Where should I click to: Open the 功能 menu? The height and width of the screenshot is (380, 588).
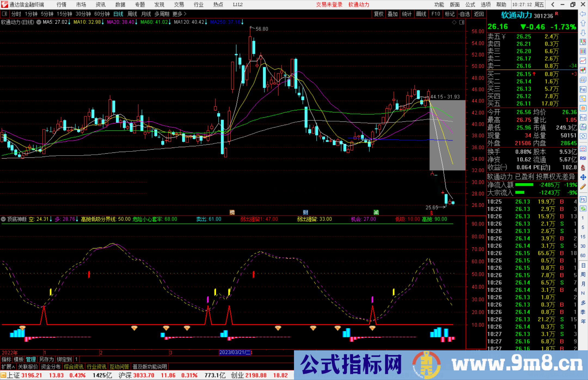click(x=439, y=4)
